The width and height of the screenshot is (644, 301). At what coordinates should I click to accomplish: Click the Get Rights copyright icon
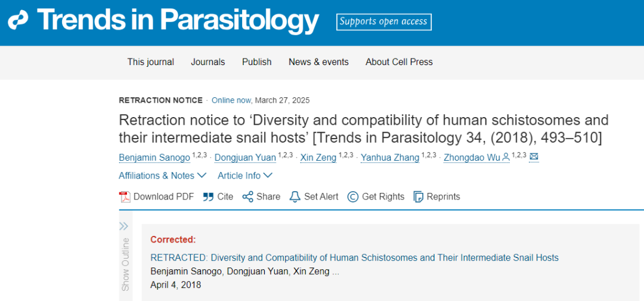pyautogui.click(x=353, y=197)
